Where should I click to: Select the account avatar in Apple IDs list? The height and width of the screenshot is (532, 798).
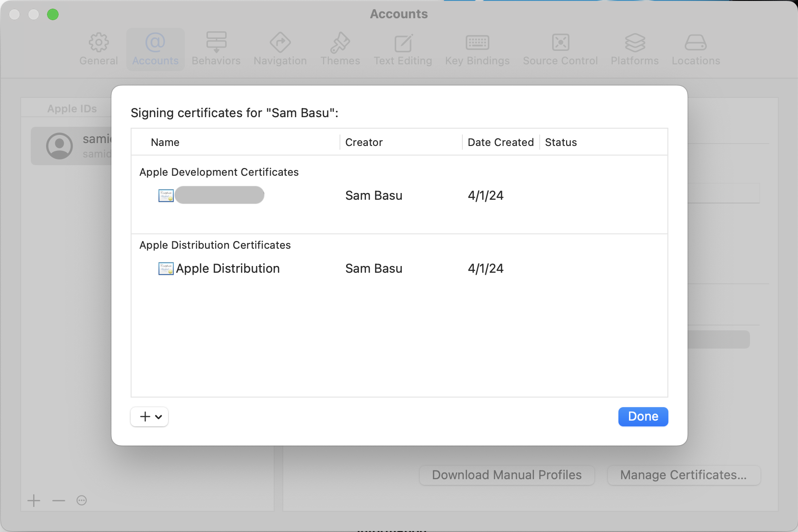pos(60,146)
